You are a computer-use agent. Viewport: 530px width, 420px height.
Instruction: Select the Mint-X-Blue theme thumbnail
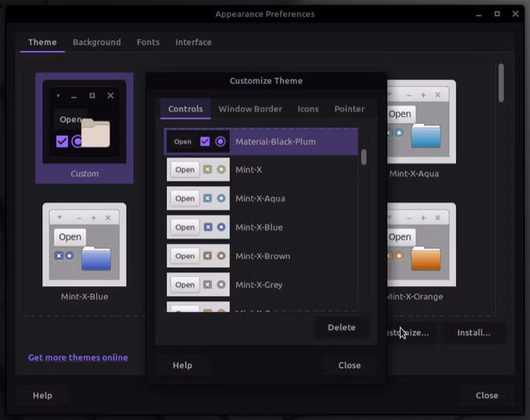click(x=85, y=252)
